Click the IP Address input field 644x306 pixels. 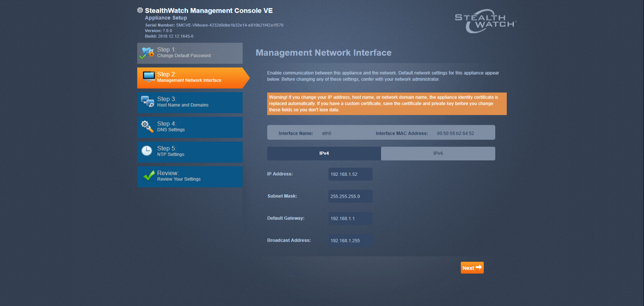point(350,174)
